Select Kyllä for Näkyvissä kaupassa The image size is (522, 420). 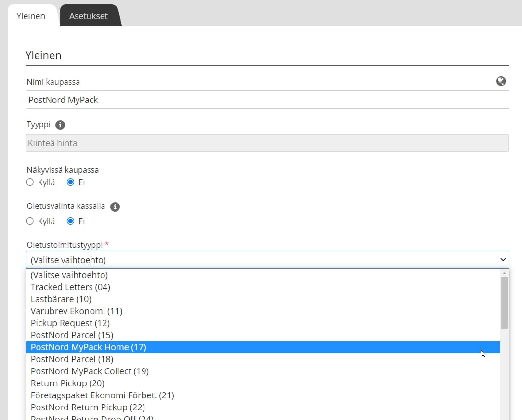pos(30,182)
